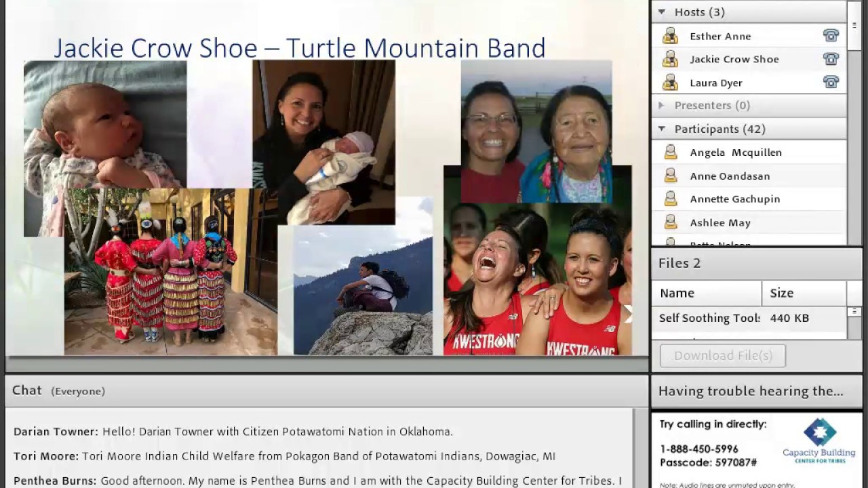Select participant Anne Oandasan
The image size is (868, 488).
click(x=749, y=176)
